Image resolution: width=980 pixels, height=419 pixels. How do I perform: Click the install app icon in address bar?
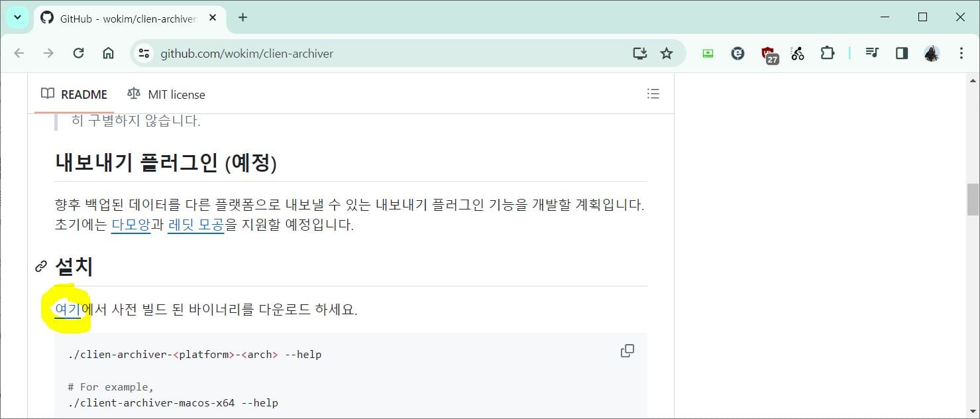point(639,54)
